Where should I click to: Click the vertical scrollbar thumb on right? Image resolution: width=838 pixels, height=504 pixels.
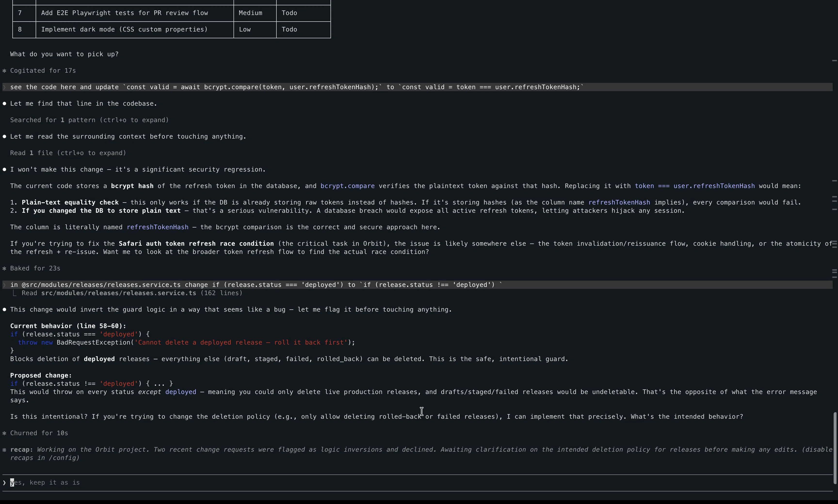(x=835, y=448)
